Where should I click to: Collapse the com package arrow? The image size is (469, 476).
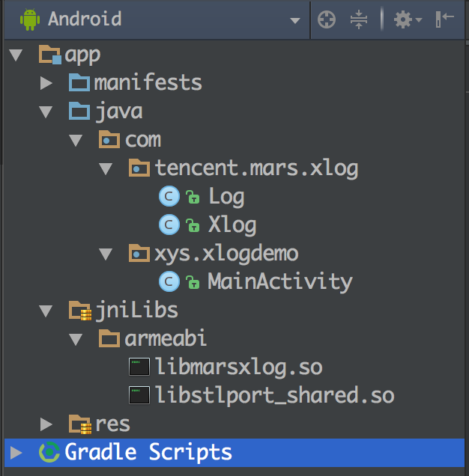pyautogui.click(x=76, y=140)
